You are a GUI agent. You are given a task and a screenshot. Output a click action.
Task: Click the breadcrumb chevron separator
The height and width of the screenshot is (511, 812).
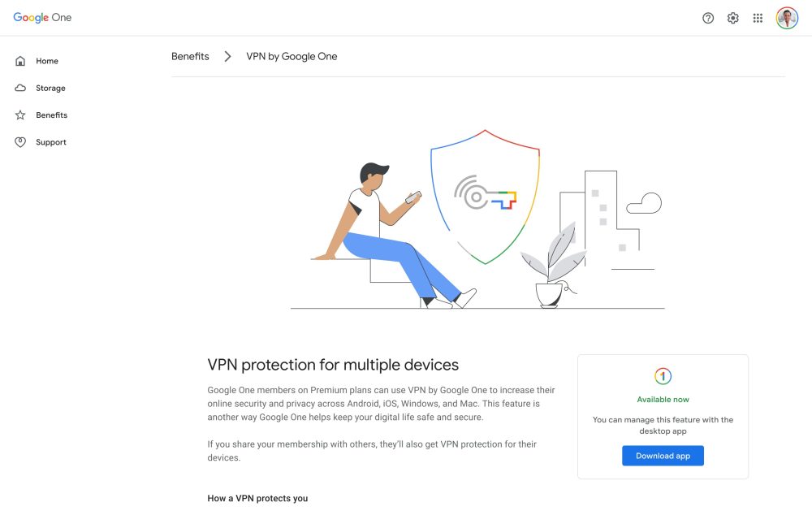coord(228,56)
